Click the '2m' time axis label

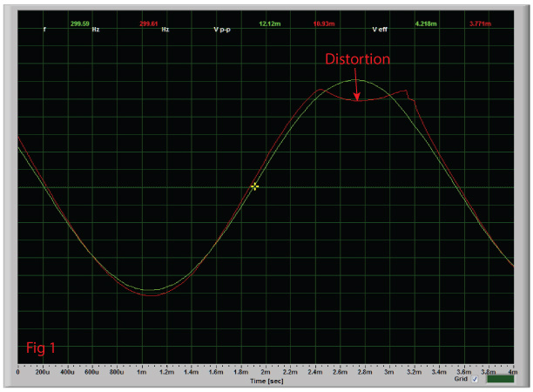[266, 372]
